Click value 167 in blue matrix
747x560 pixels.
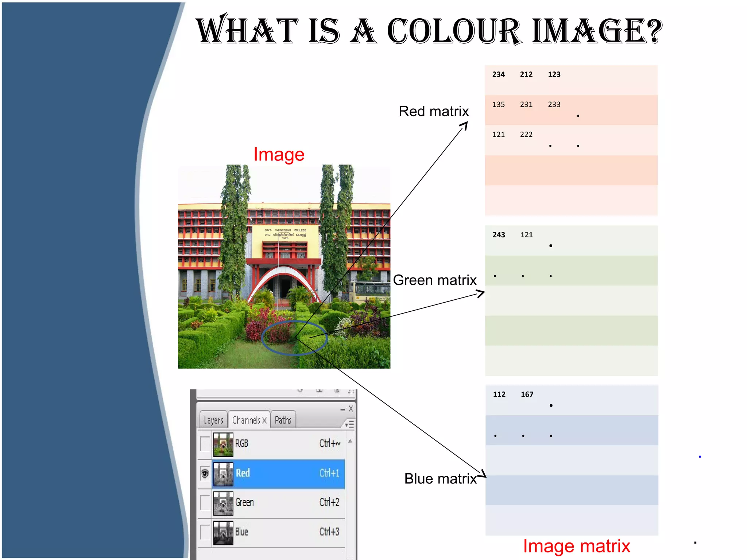point(527,394)
